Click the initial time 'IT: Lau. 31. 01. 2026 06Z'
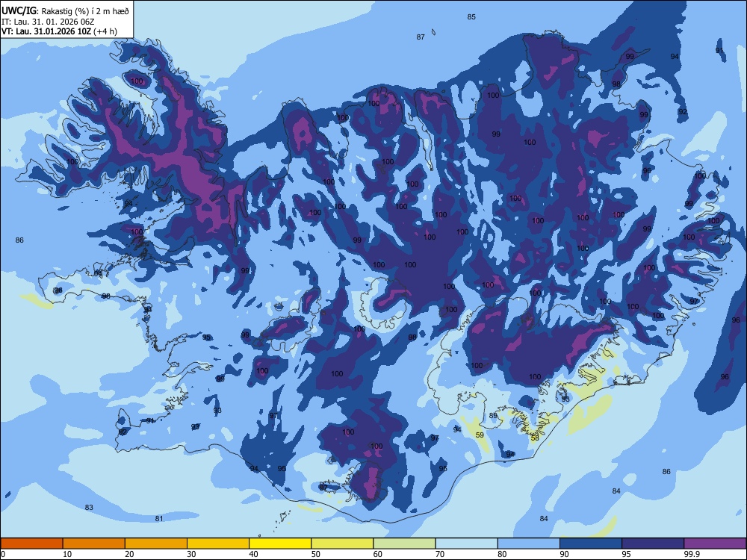 click(49, 22)
